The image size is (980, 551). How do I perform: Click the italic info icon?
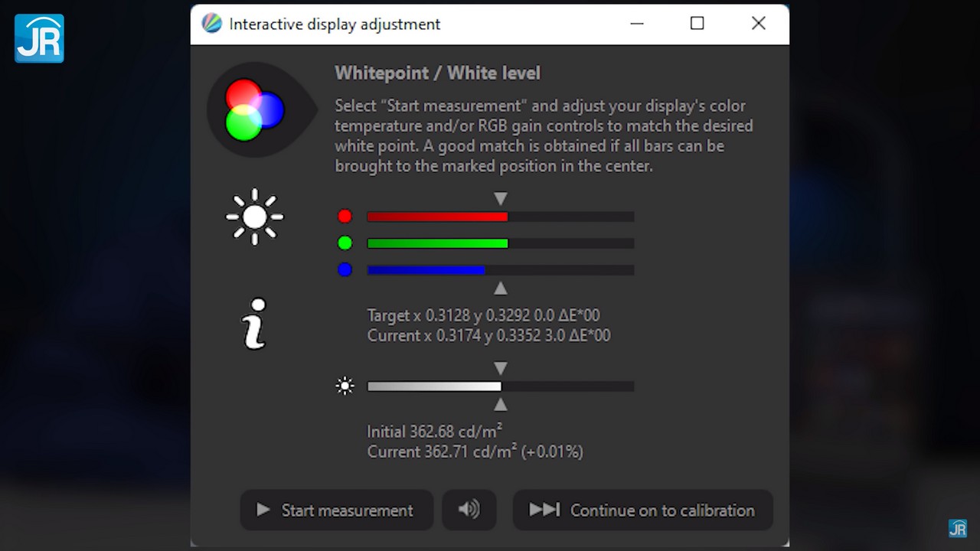click(x=255, y=324)
